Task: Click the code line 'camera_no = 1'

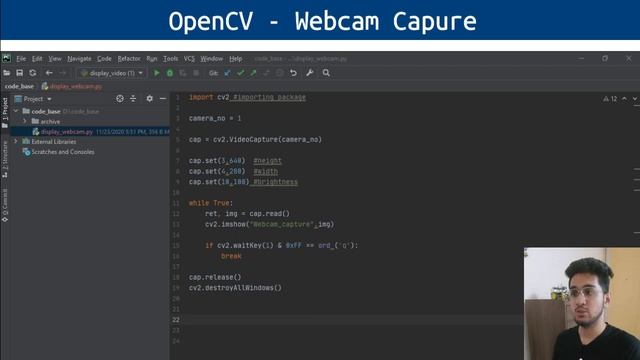Action: [215, 118]
